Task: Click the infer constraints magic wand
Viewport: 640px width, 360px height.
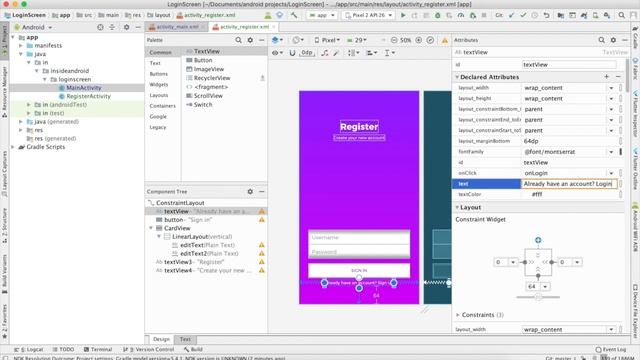Action: [x=336, y=53]
